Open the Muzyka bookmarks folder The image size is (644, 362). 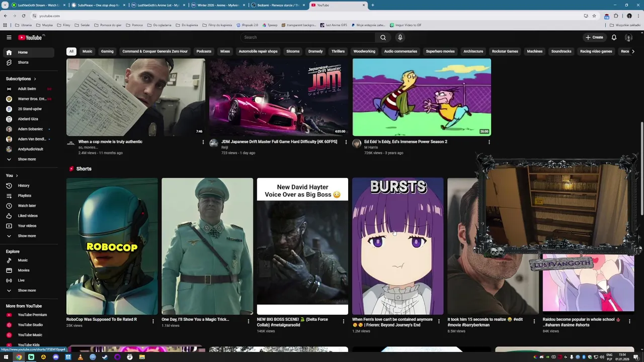[x=44, y=25]
